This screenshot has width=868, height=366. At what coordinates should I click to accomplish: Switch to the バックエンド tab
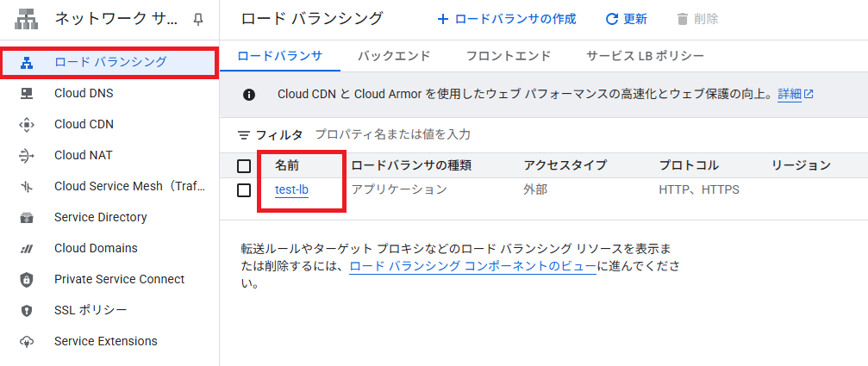pos(394,56)
